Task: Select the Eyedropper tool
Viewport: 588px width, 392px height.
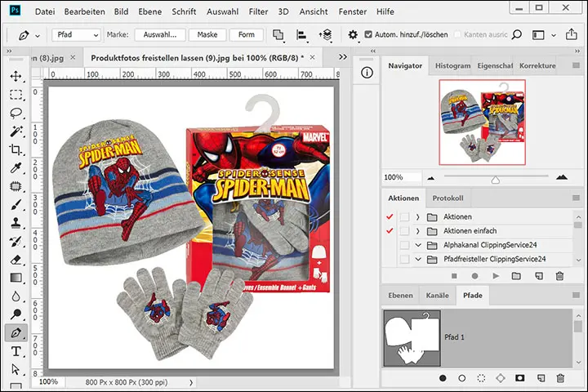Action: 16,168
